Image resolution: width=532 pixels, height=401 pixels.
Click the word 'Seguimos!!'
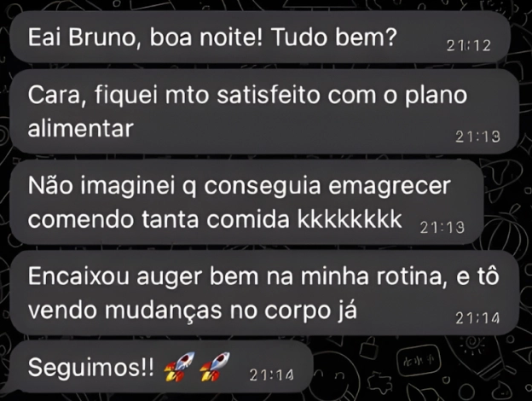91,368
